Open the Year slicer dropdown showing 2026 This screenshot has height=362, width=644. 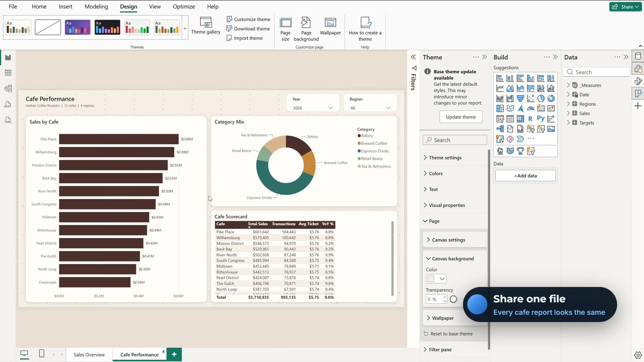(x=312, y=108)
